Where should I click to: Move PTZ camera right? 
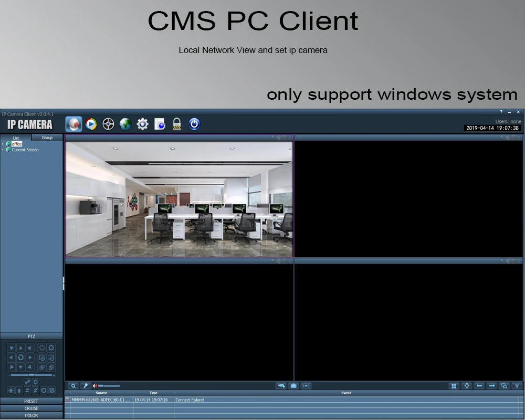click(30, 358)
